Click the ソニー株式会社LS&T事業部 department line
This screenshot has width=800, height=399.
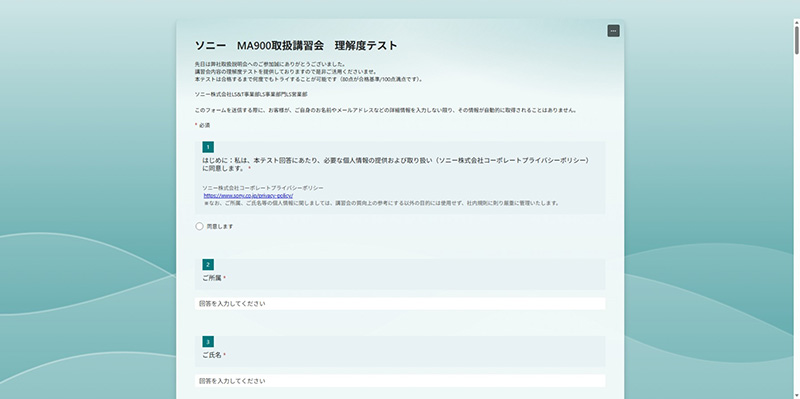[x=251, y=94]
